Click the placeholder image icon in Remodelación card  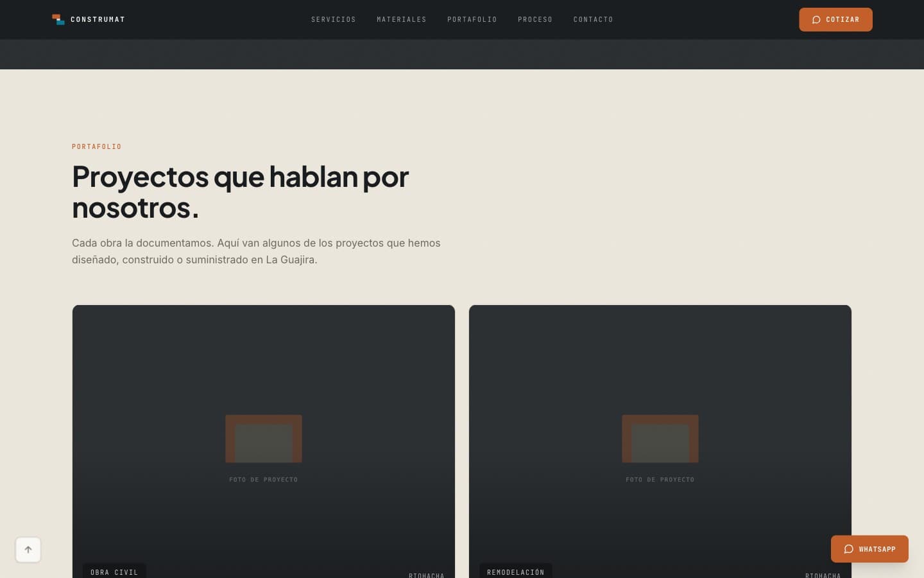[660, 439]
